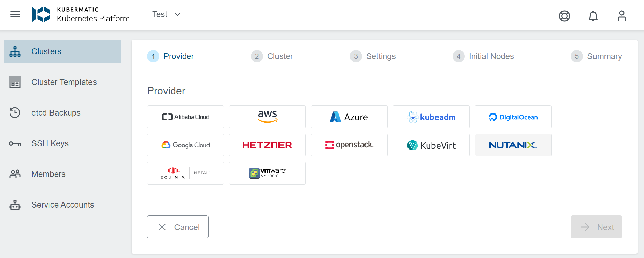Open the Members sidebar item
This screenshot has height=258, width=644.
[48, 174]
